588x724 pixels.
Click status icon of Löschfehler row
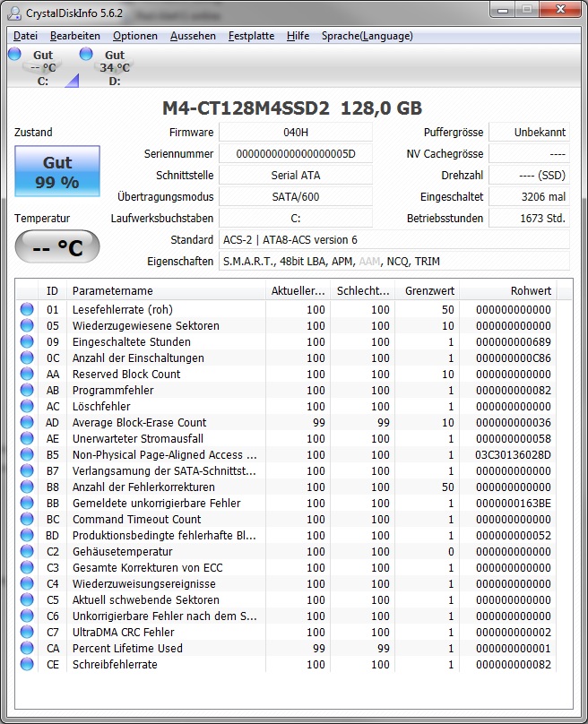click(27, 406)
